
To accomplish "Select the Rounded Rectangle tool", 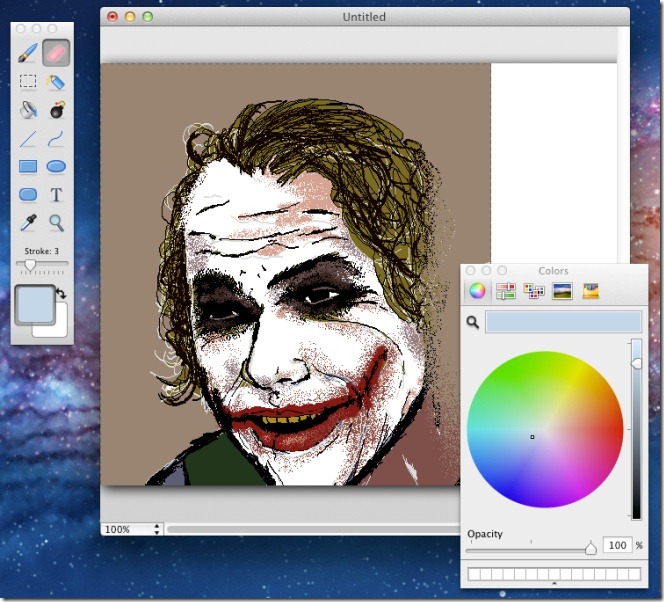I will coord(28,195).
